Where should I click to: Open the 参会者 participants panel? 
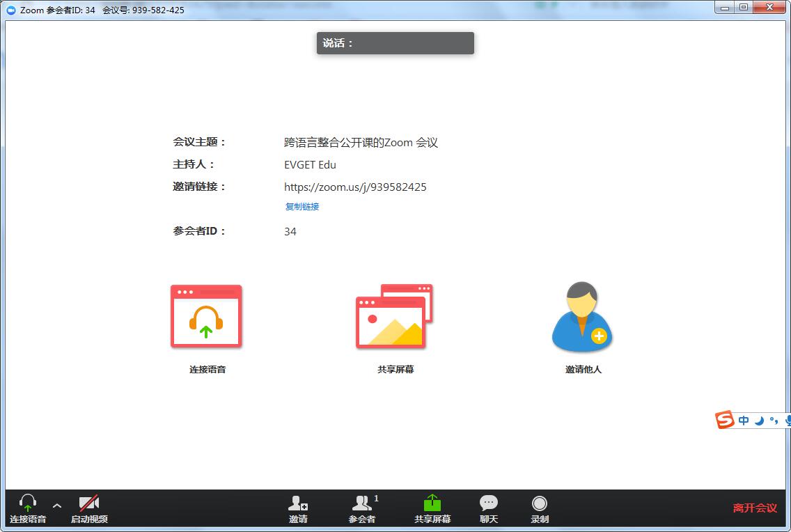363,509
